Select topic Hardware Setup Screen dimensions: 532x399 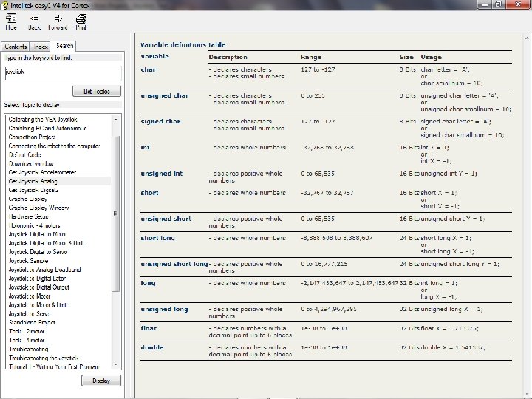(x=29, y=216)
